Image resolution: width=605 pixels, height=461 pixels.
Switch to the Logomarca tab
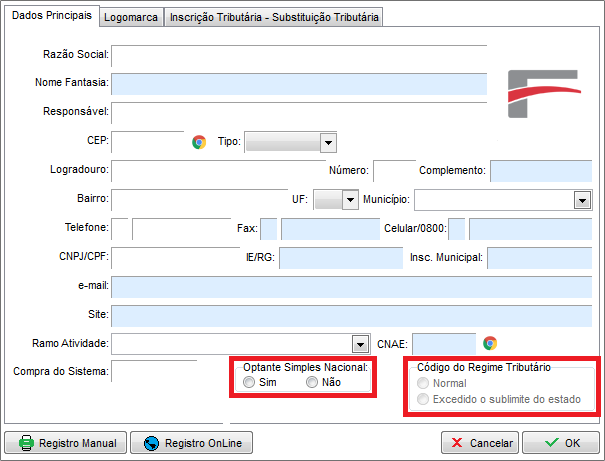click(132, 17)
